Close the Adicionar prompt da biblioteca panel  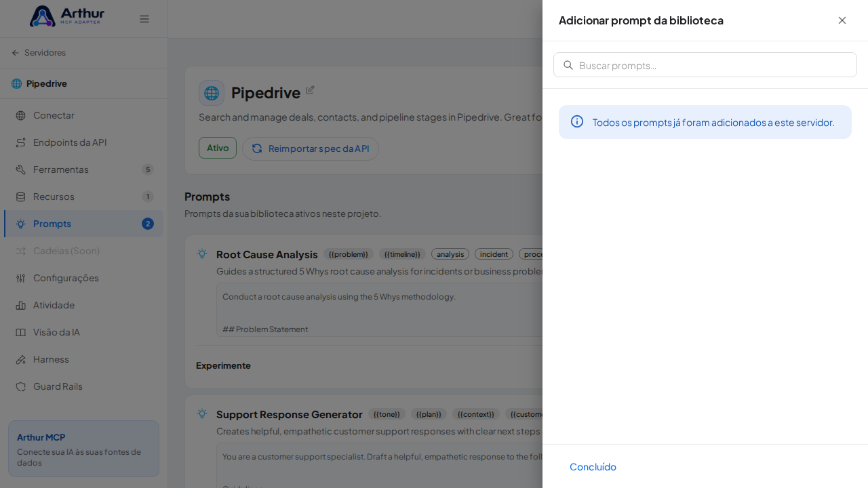click(842, 20)
